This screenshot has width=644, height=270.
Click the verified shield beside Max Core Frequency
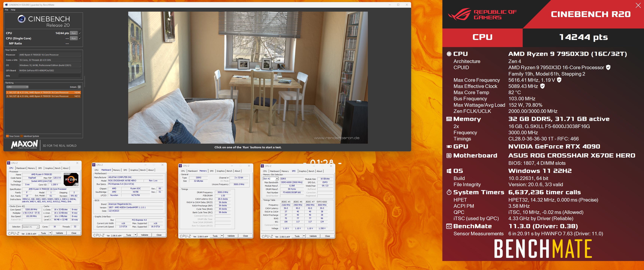[559, 80]
